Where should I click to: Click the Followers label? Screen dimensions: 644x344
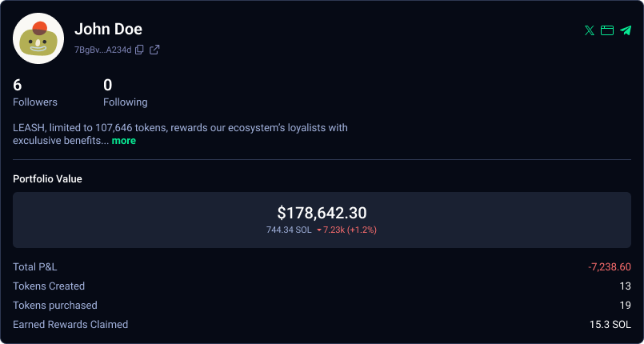coord(35,102)
